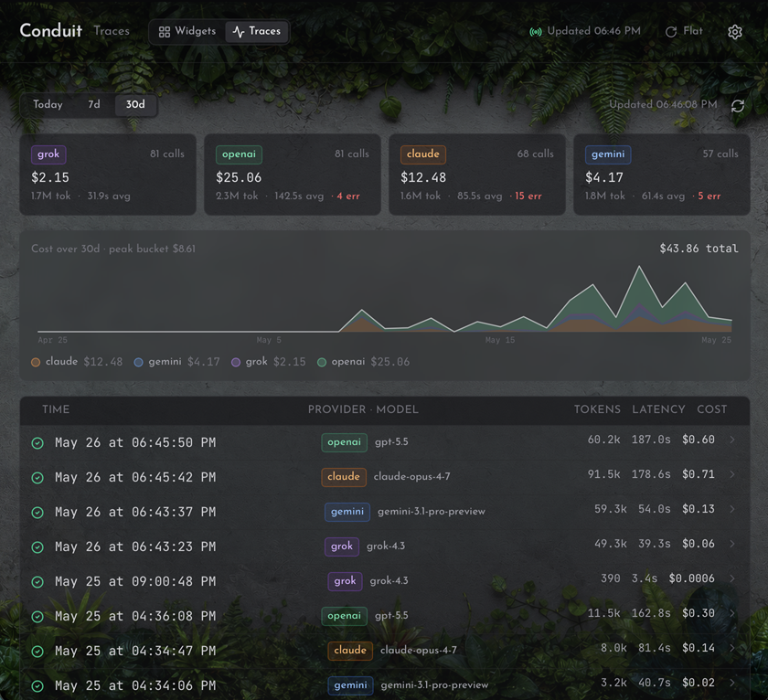Expand the 09:00:48 PM grok-4.3 trace chevron

point(732,579)
